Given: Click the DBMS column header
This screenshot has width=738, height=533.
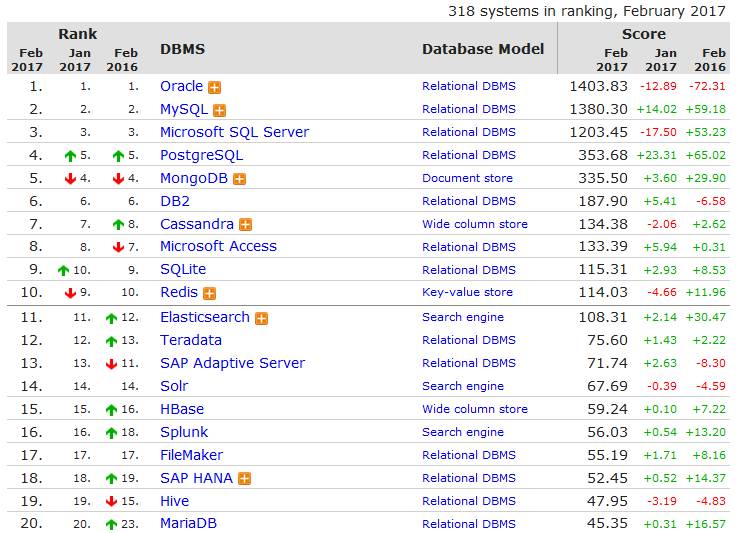Looking at the screenshot, I should 183,49.
